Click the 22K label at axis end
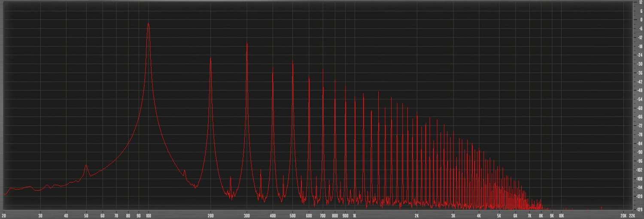The height and width of the screenshot is (219, 644). (x=633, y=216)
